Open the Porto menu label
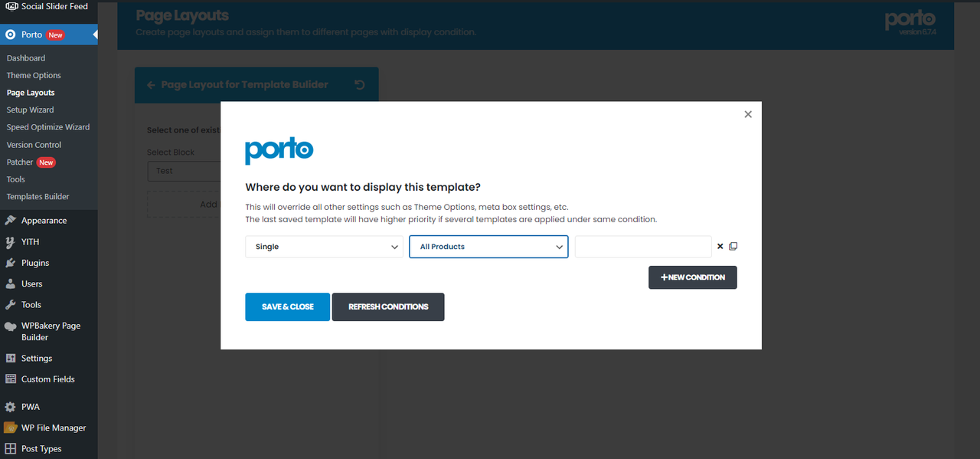 click(x=31, y=34)
